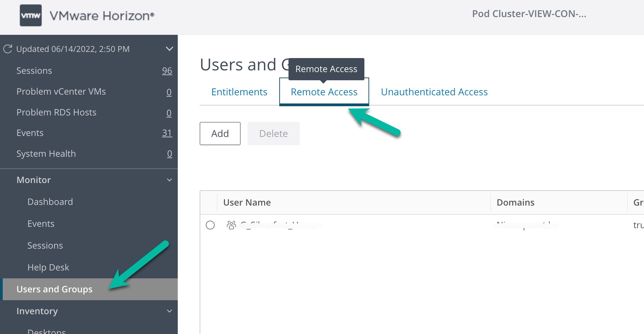The width and height of the screenshot is (644, 334).
Task: Click the Domains column header
Action: click(x=515, y=203)
